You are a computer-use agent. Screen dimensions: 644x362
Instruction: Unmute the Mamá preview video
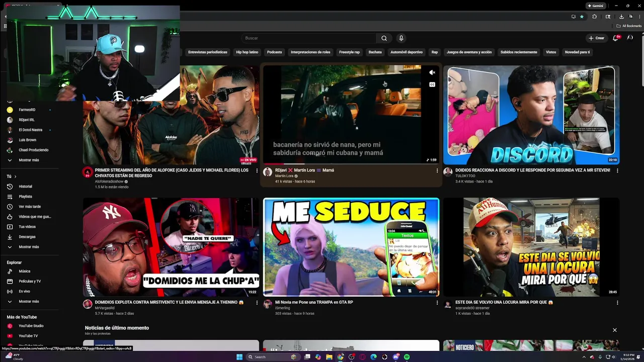[x=432, y=72]
